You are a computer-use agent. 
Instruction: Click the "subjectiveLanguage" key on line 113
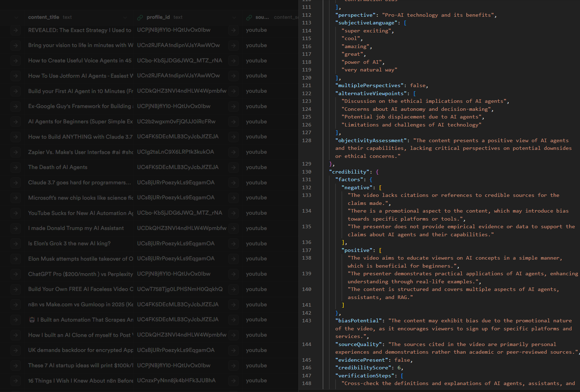pyautogui.click(x=367, y=23)
